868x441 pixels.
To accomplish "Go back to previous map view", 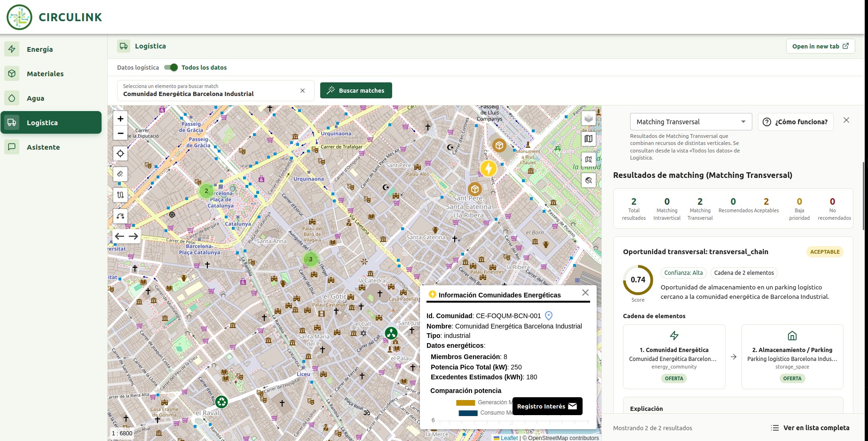I will tap(119, 236).
